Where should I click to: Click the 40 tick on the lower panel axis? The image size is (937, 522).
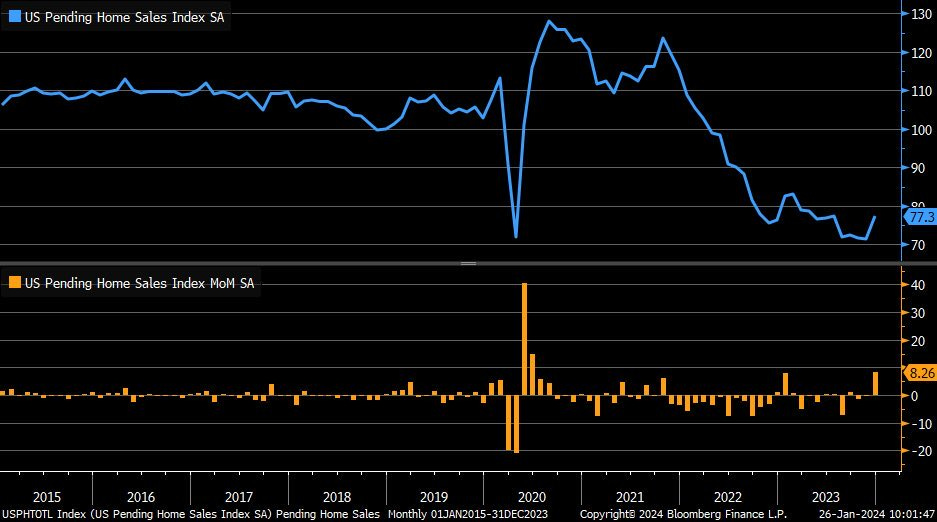[915, 285]
